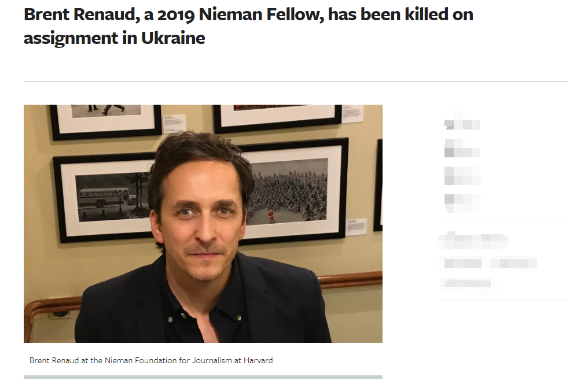Click the lowest blurred sidebar label
Image resolution: width=588 pixels, height=384 pixels.
click(468, 283)
